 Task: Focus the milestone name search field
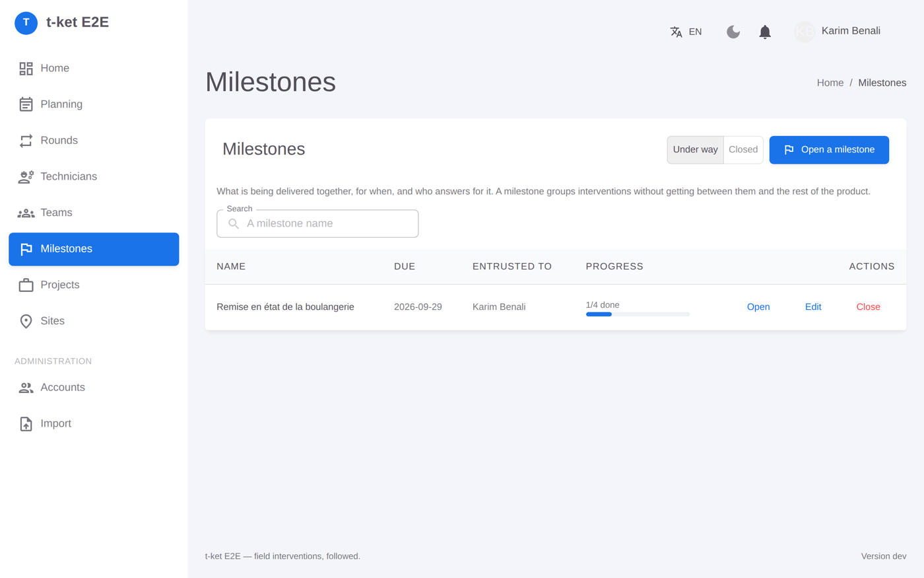point(317,224)
